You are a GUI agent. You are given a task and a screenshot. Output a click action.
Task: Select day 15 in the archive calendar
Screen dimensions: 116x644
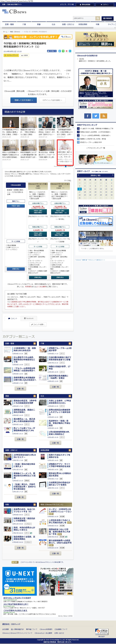click(x=106, y=189)
